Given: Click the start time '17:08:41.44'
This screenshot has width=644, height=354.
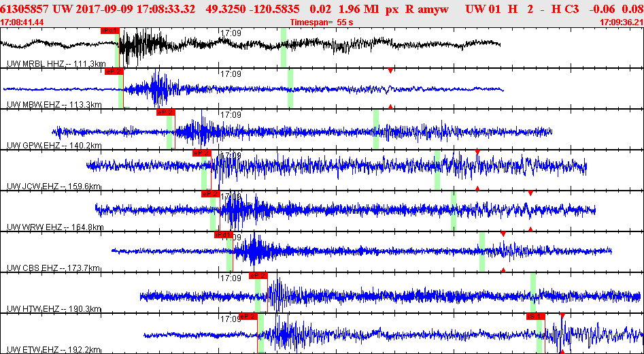Looking at the screenshot, I should pos(22,22).
